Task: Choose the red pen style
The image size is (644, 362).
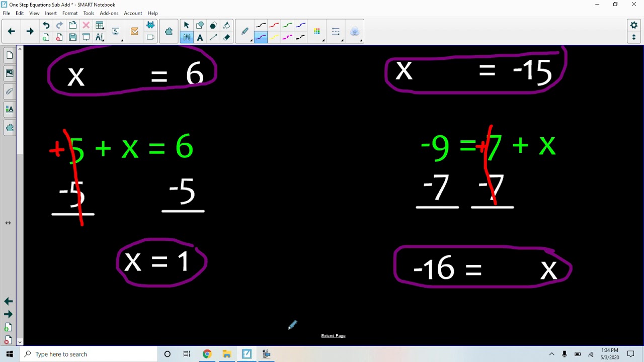Action: tap(274, 25)
